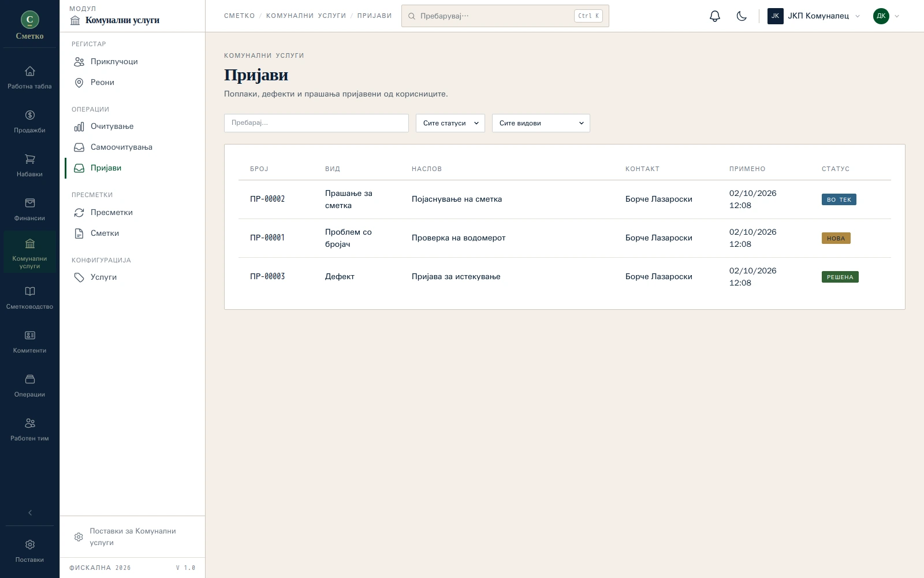Click the Пријава за истекување title

pos(456,277)
